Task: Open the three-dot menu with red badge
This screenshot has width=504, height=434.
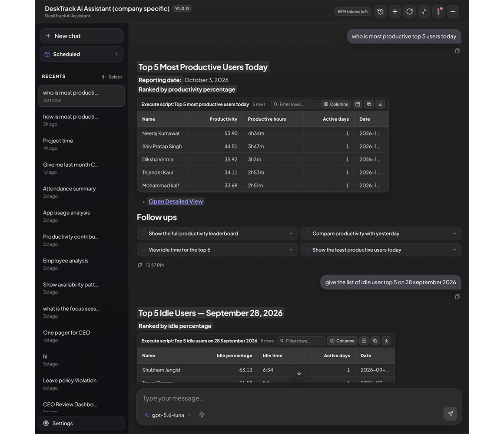Action: [438, 12]
